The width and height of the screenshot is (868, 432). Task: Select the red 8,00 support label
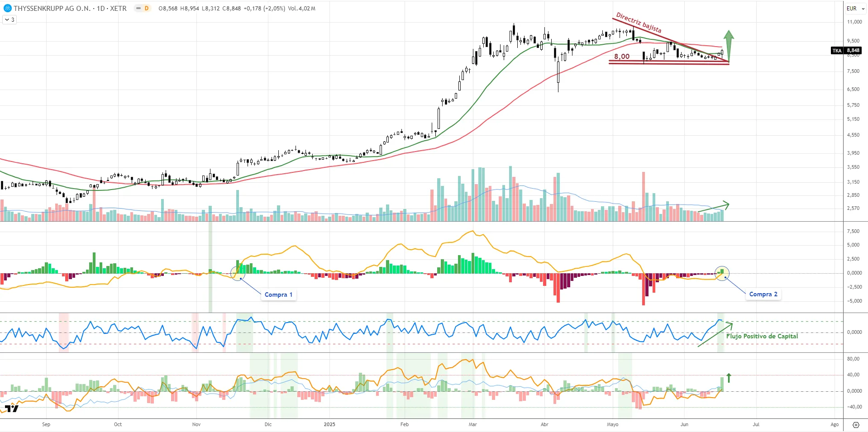(621, 57)
